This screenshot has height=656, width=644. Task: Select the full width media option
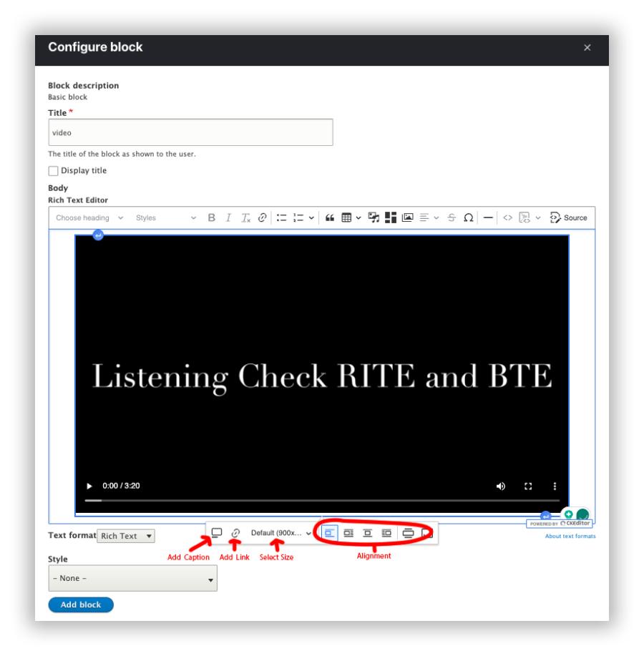click(408, 533)
